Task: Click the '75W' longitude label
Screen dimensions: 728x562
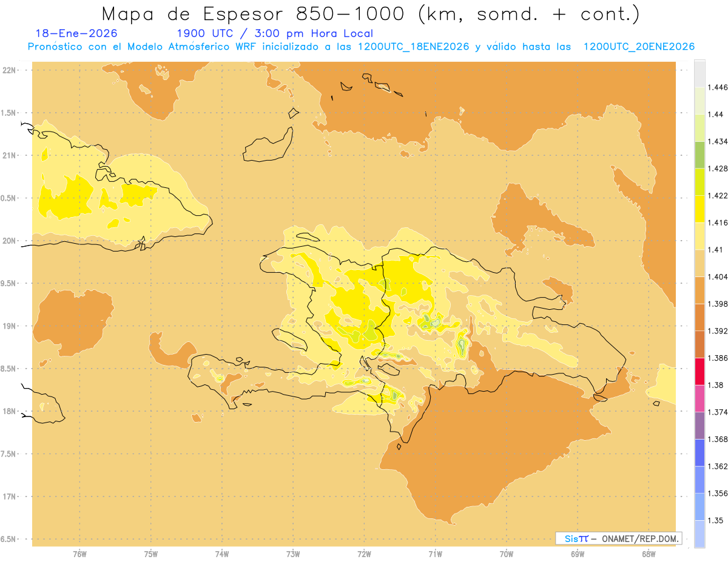Action: 150,554
